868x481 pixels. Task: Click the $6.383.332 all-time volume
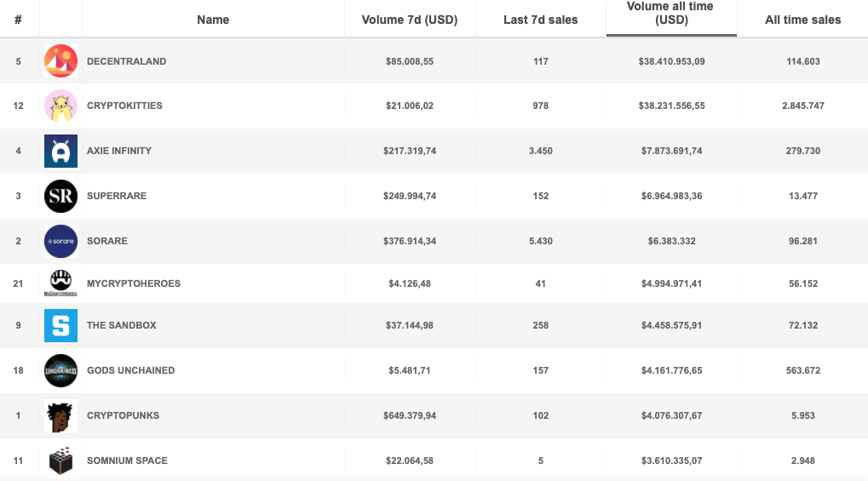coord(671,241)
